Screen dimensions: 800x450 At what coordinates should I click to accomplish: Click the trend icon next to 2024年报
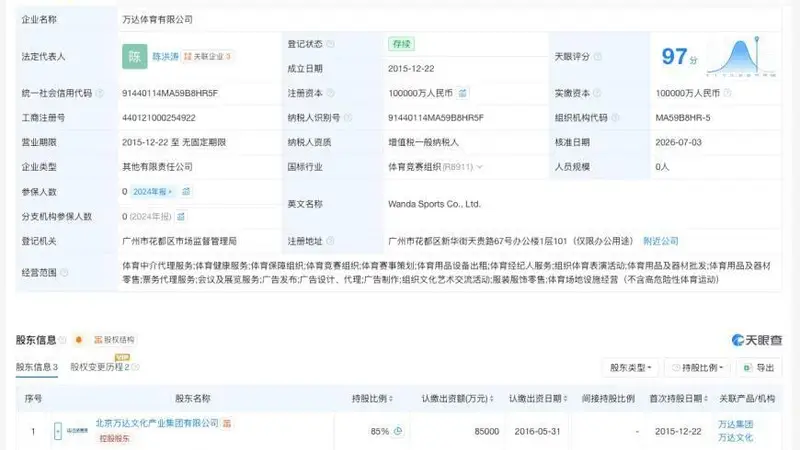pyautogui.click(x=186, y=192)
